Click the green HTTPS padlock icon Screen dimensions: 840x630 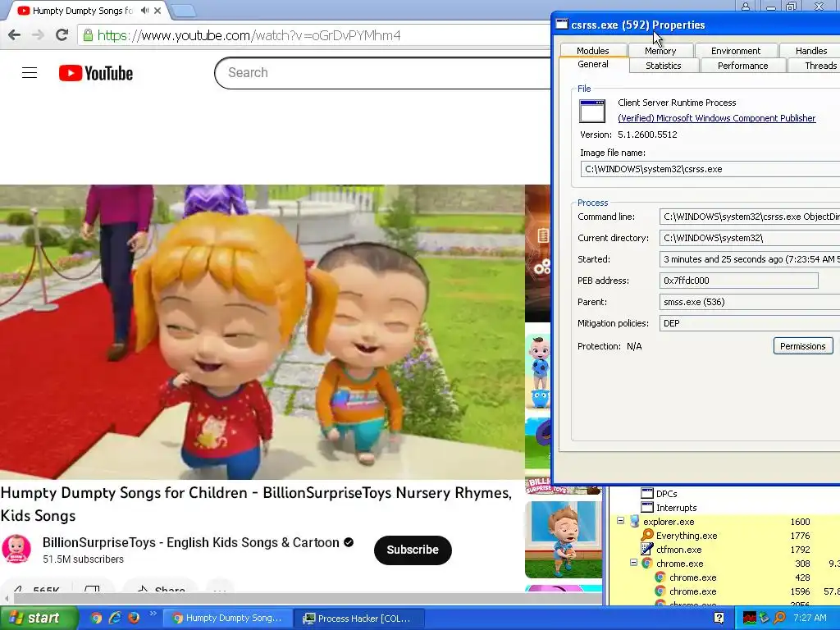[x=88, y=35]
